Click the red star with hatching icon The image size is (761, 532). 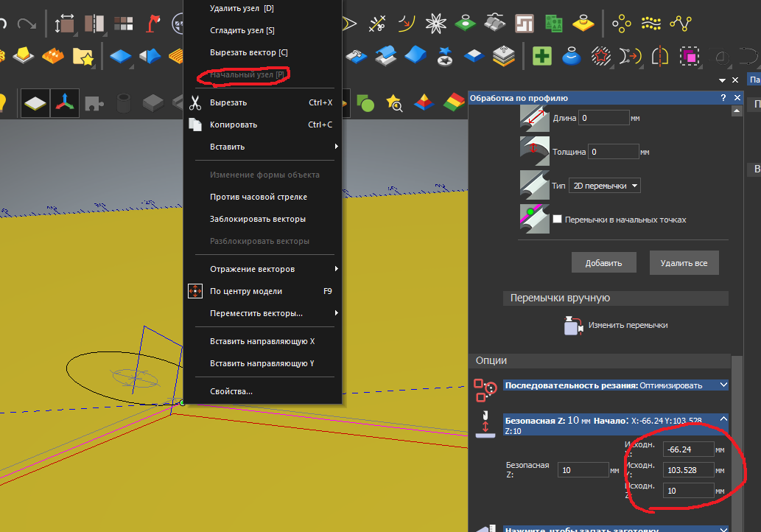click(x=601, y=56)
